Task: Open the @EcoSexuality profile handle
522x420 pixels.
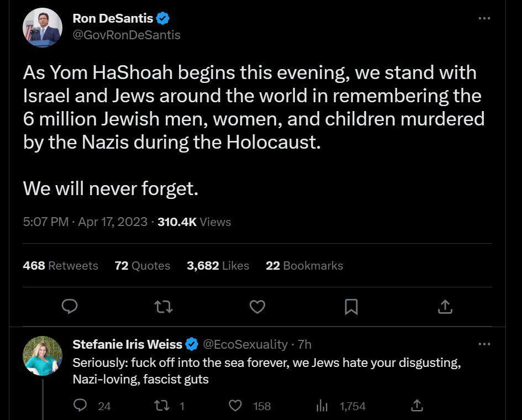Action: 245,345
